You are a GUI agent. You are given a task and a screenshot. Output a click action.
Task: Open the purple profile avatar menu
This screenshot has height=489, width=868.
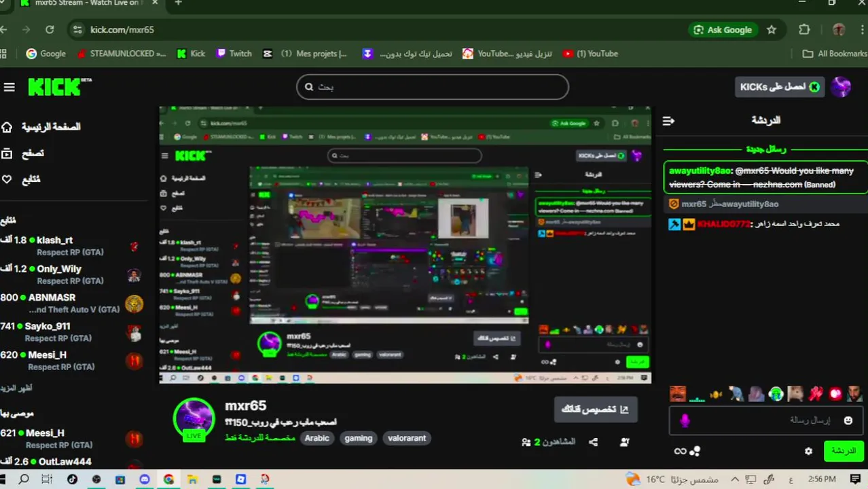coord(841,87)
